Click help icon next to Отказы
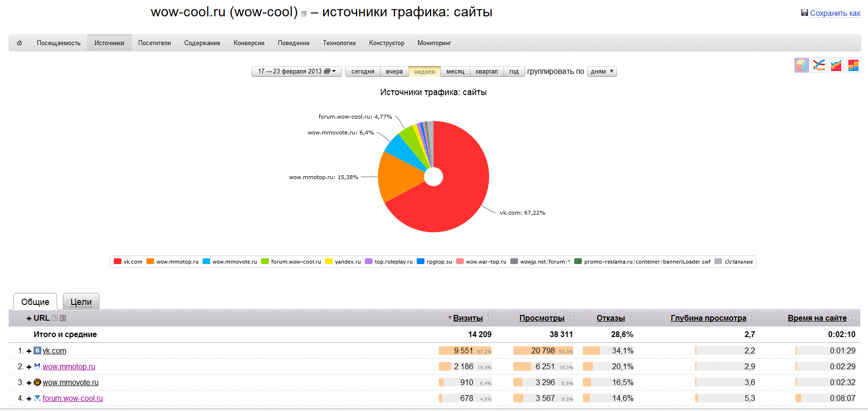The image size is (868, 411). [630, 317]
